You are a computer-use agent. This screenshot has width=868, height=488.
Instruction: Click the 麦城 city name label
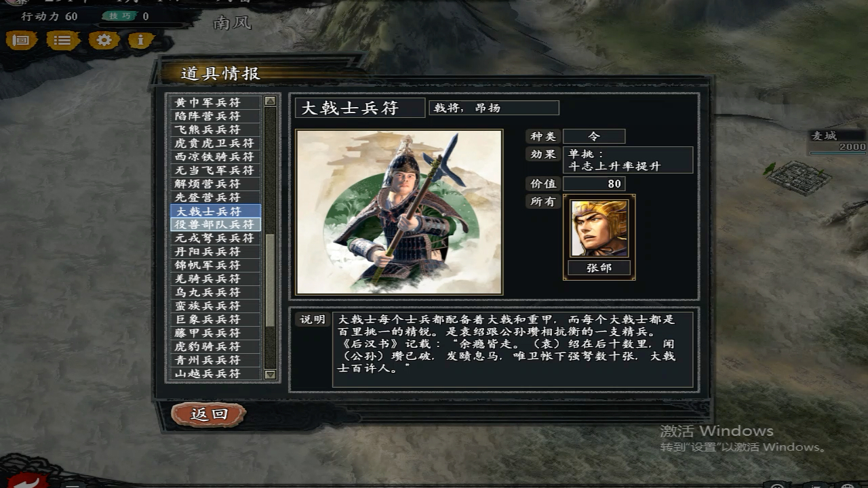[825, 136]
